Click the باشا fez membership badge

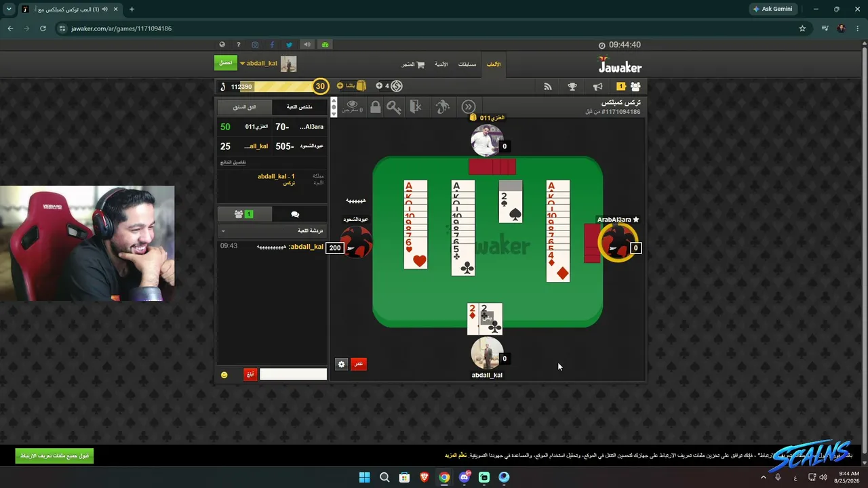coord(352,86)
